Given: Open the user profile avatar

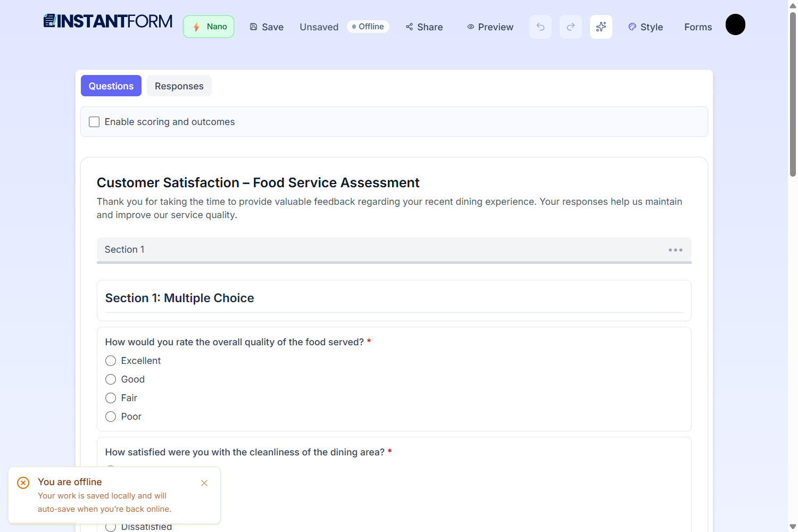Looking at the screenshot, I should pos(735,24).
